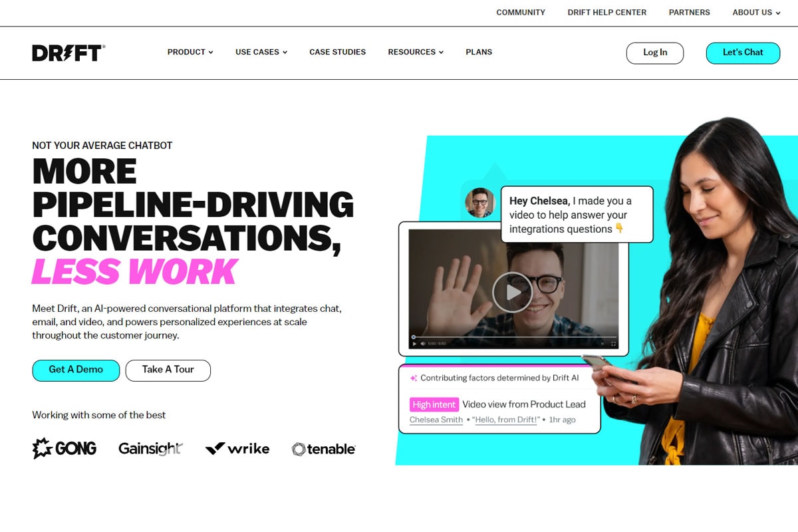The width and height of the screenshot is (798, 532).
Task: Play the video using the large circular play button
Action: click(x=512, y=292)
